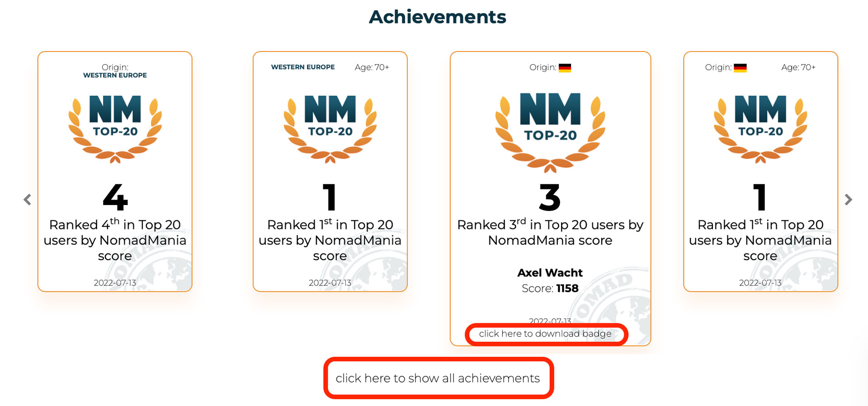Click the left carousel arrow
This screenshot has width=868, height=406.
coord(28,200)
